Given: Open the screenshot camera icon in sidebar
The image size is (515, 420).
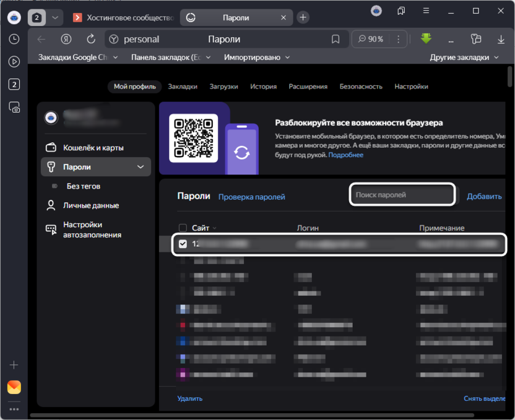Looking at the screenshot, I should pyautogui.click(x=14, y=108).
